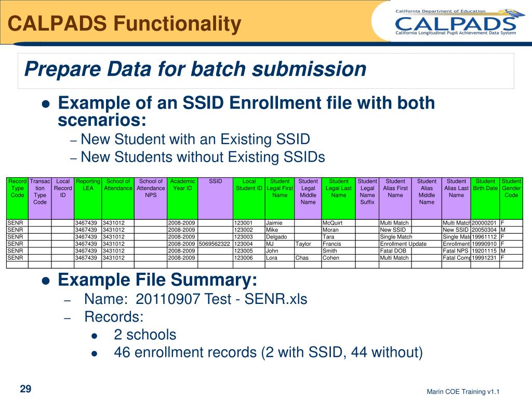
Task: Select the 'Record Type Code' column header
Action: tap(17, 198)
